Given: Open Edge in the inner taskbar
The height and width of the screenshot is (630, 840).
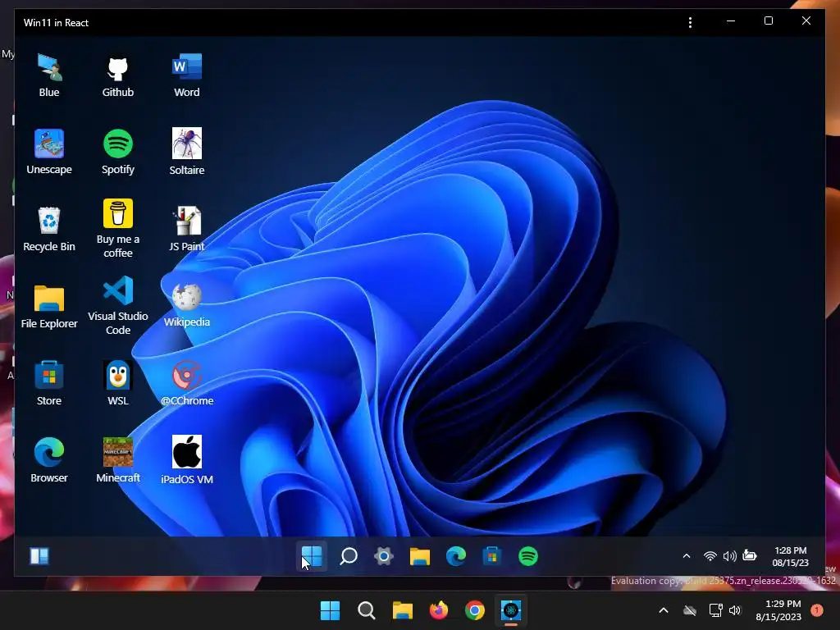Looking at the screenshot, I should coord(456,556).
